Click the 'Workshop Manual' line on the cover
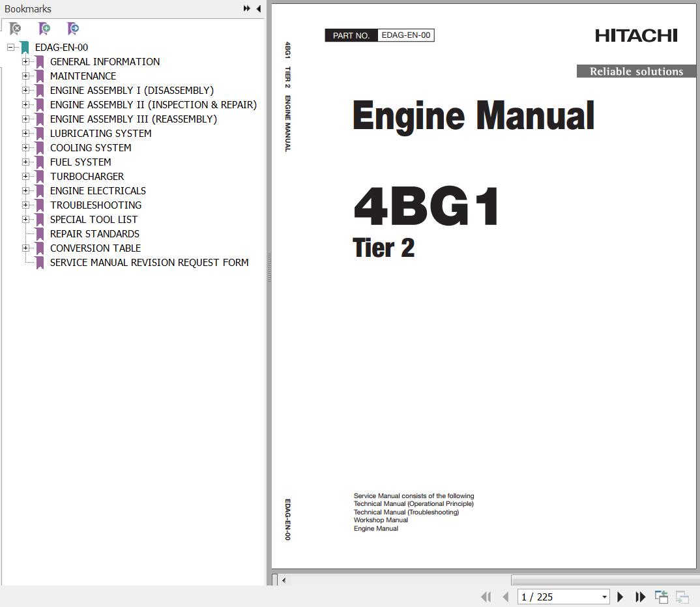Viewport: 700px width, 607px height. click(x=381, y=520)
